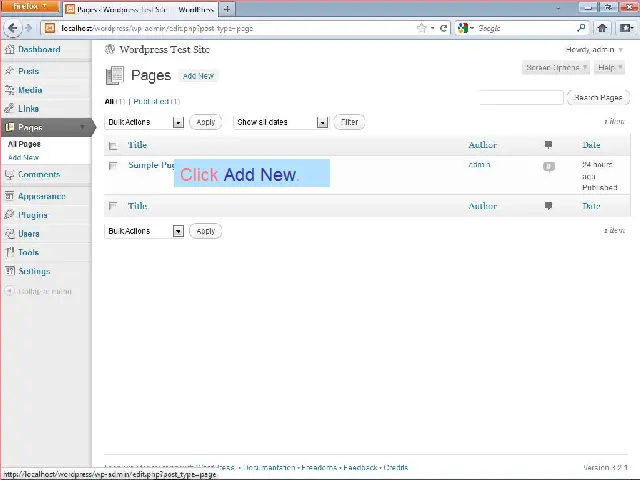Screen dimensions: 640x480
Task: Go back with the browser Back arrow
Action: tap(12, 28)
